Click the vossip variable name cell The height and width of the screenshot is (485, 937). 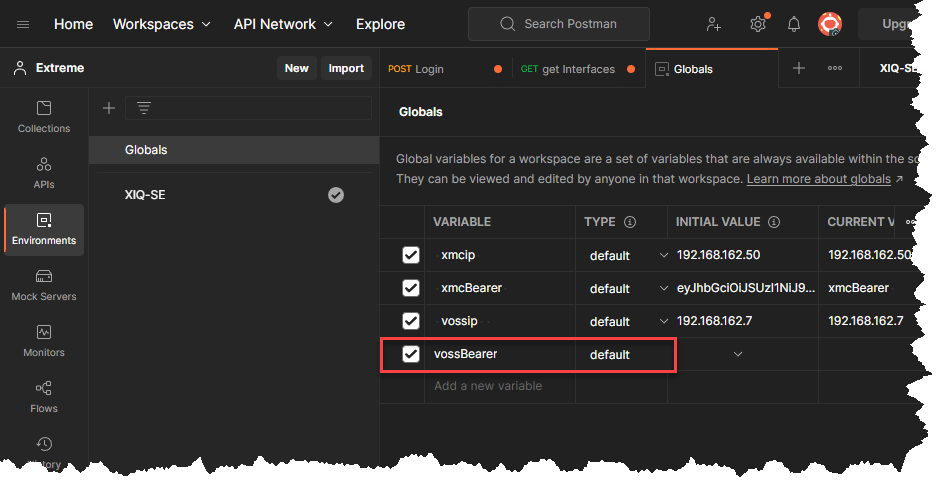tap(500, 321)
